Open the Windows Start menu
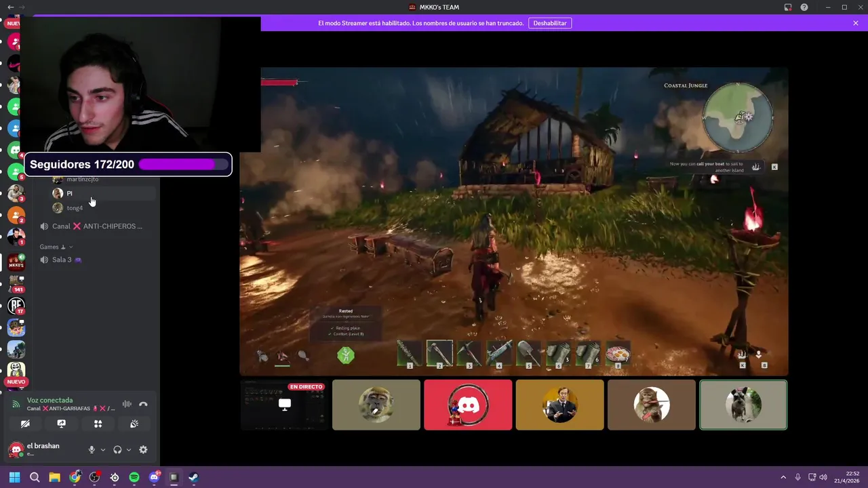This screenshot has height=488, width=868. pyautogui.click(x=14, y=477)
